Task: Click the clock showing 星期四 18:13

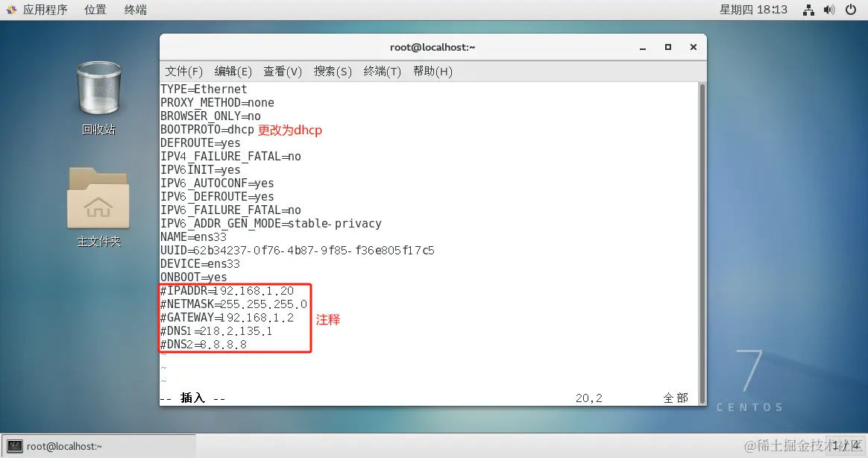Action: point(753,10)
